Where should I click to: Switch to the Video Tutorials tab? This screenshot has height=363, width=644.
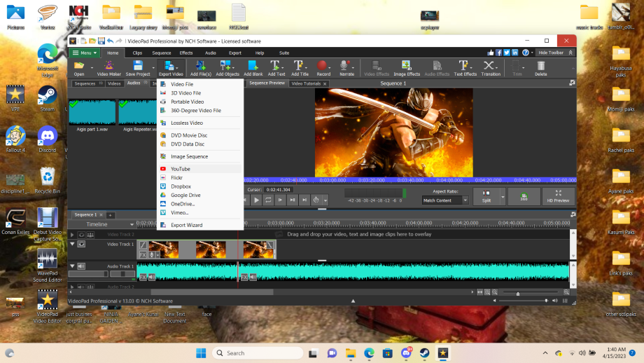(x=306, y=83)
